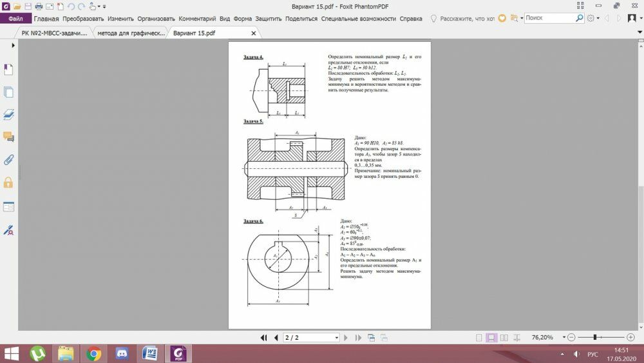Viewport: 644px width, 363px height.
Task: Expand the left navigation panel arrow
Action: [13, 46]
